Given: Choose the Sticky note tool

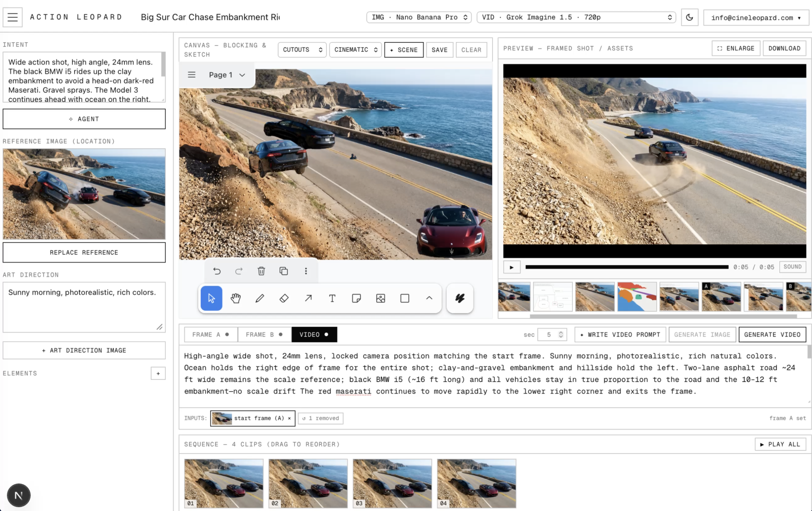Looking at the screenshot, I should pyautogui.click(x=356, y=298).
